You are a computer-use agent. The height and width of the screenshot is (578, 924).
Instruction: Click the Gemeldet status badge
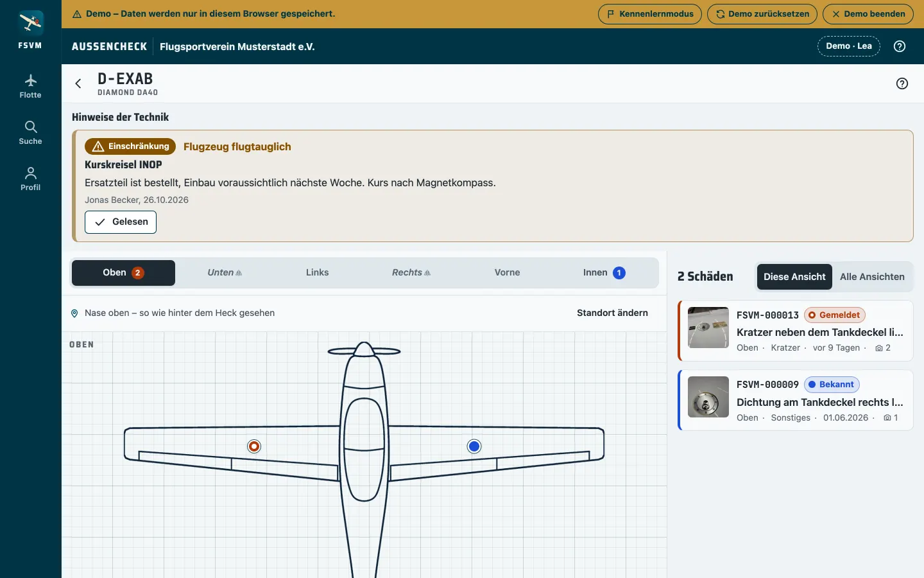[834, 315]
